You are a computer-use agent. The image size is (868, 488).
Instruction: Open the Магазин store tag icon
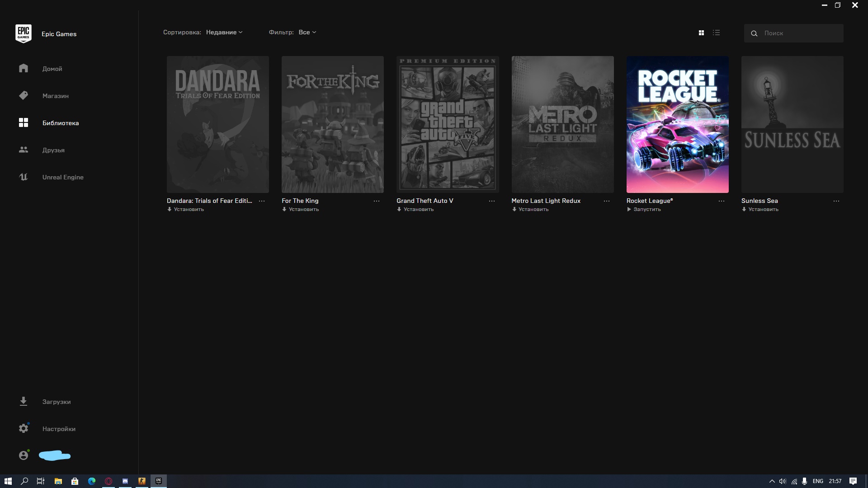pos(24,95)
